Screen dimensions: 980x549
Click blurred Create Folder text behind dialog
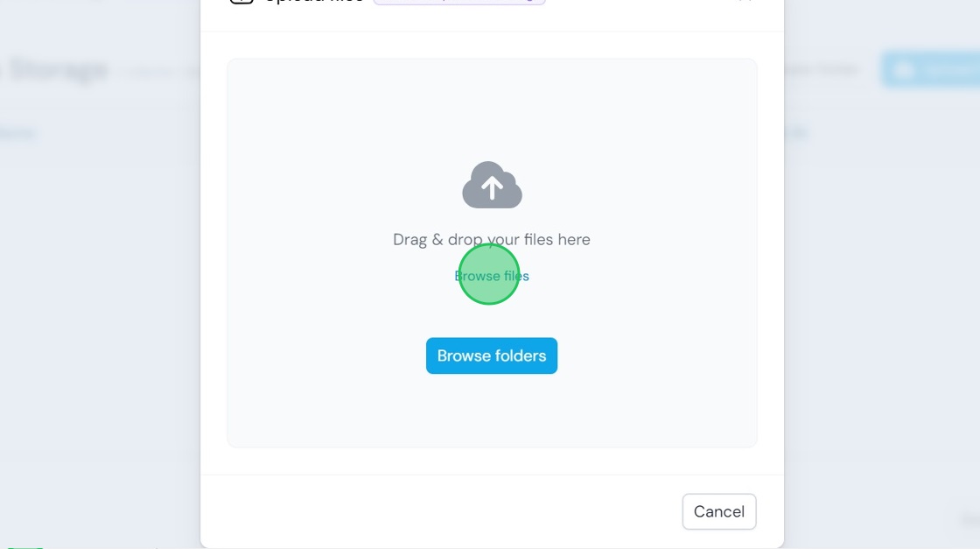[x=822, y=69]
